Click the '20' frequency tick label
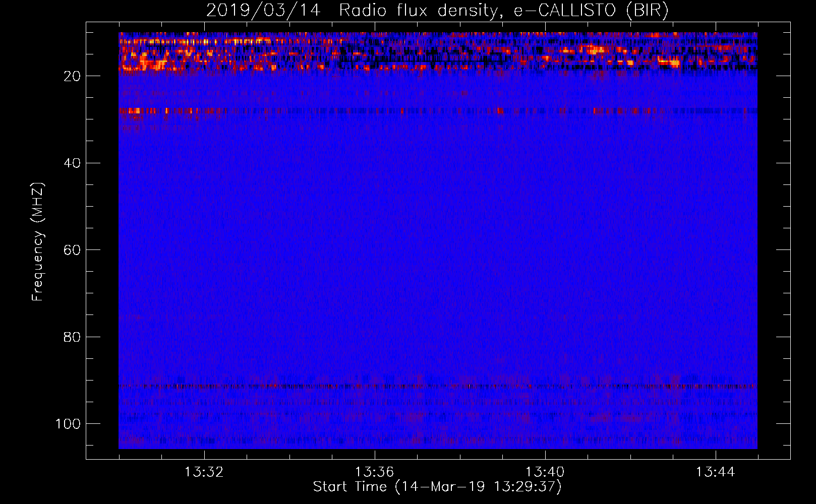Viewport: 816px width, 504px height. coord(72,76)
